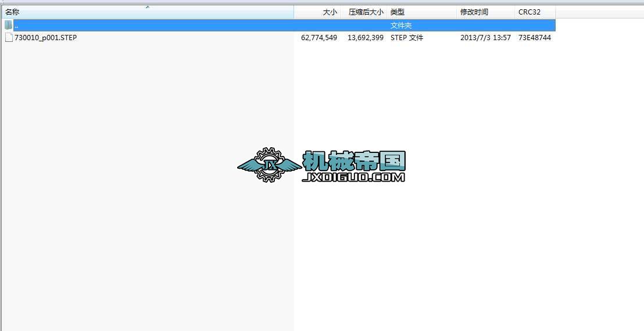Select the parent folder icon ".."
This screenshot has height=331, width=644.
tap(9, 25)
